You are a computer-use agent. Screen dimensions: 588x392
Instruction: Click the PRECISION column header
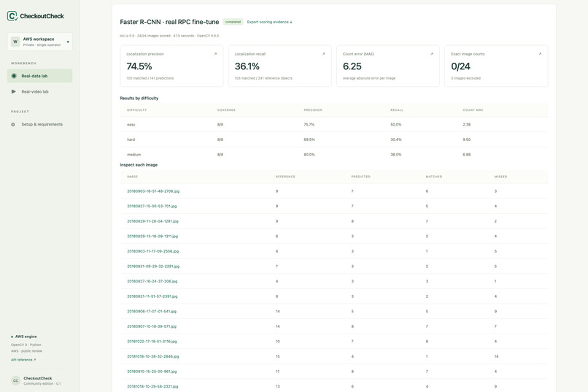tap(313, 110)
